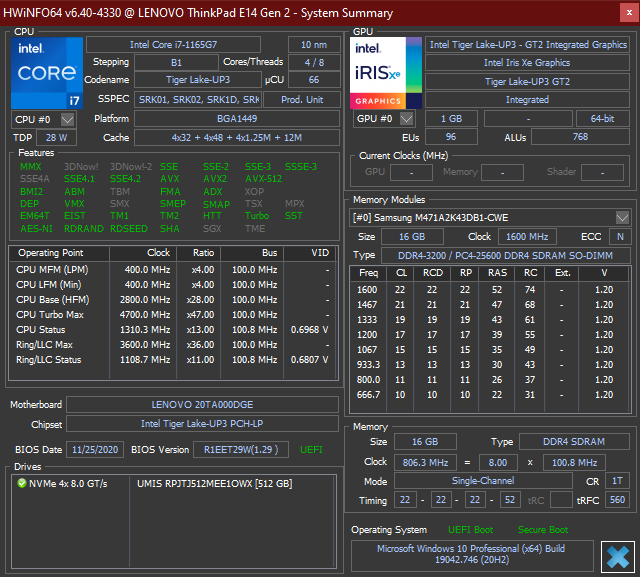Viewport: 640px width, 577px height.
Task: Click the BIOS Version R1EET29W field
Action: click(241, 450)
